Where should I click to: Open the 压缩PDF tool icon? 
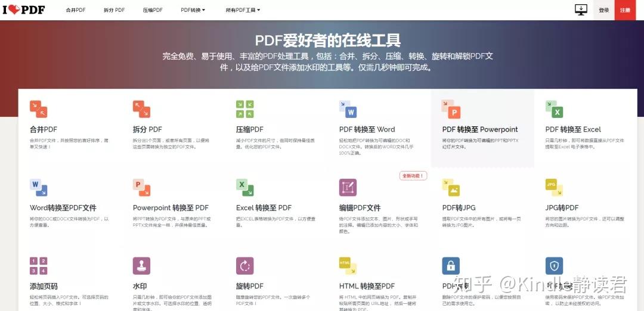[x=245, y=109]
